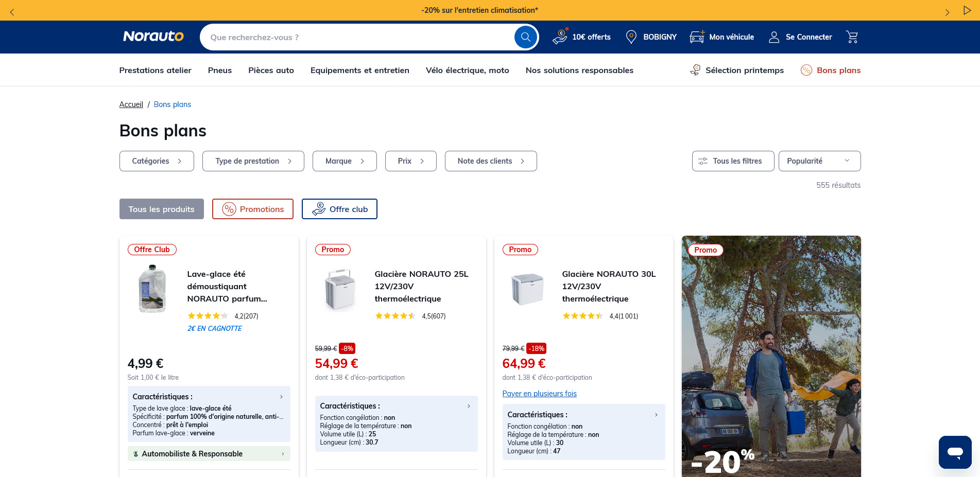The image size is (980, 477).
Task: Go to next promo banner message
Action: pyautogui.click(x=947, y=12)
